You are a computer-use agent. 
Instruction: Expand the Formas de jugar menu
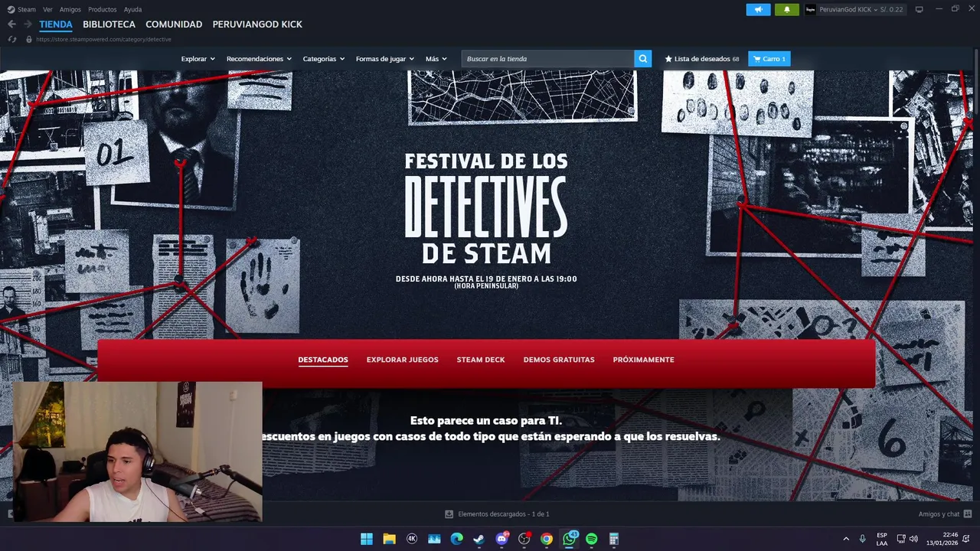pos(385,59)
